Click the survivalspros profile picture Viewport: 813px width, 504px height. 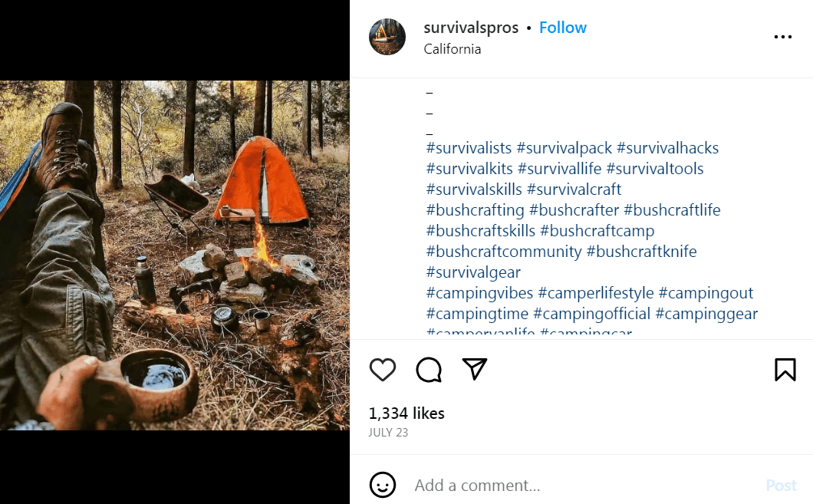tap(387, 36)
